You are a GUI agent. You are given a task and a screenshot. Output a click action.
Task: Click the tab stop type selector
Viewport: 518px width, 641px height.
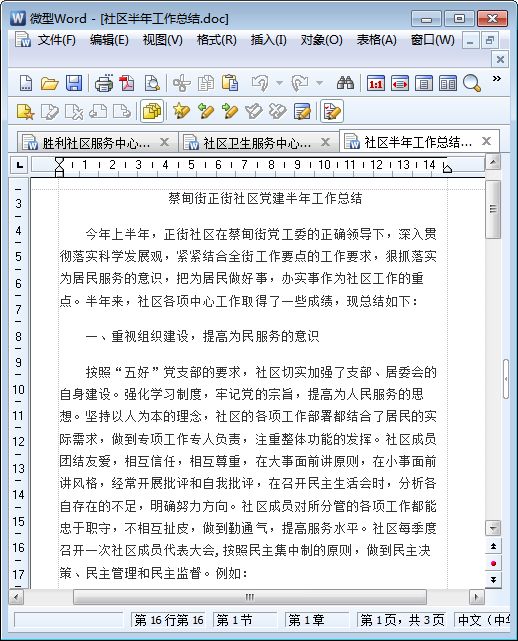tap(19, 165)
